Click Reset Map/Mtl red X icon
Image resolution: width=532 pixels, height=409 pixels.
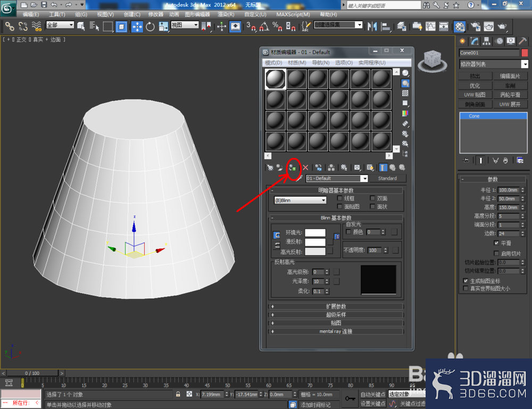(305, 168)
